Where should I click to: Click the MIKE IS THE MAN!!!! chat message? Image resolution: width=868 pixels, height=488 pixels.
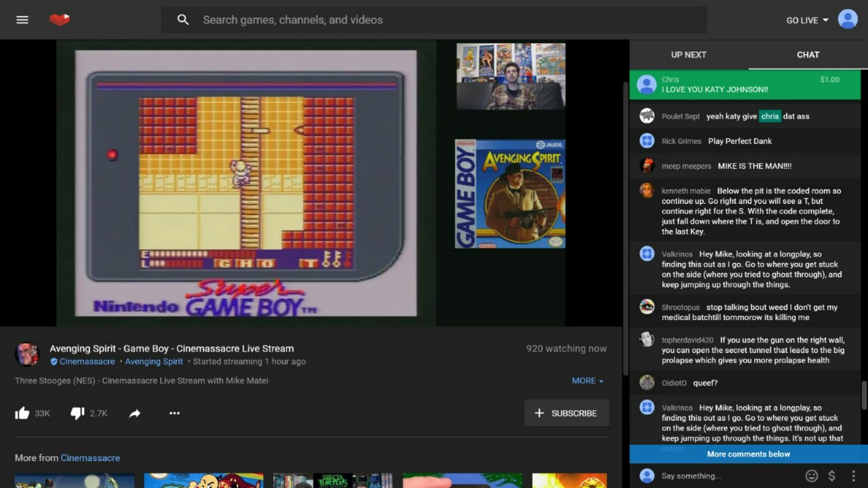tap(755, 166)
